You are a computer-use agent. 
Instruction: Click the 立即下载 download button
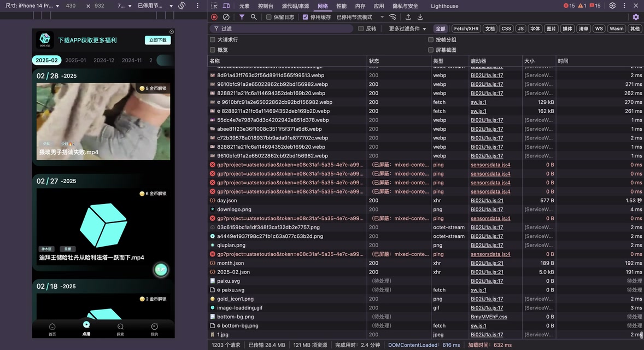click(157, 40)
